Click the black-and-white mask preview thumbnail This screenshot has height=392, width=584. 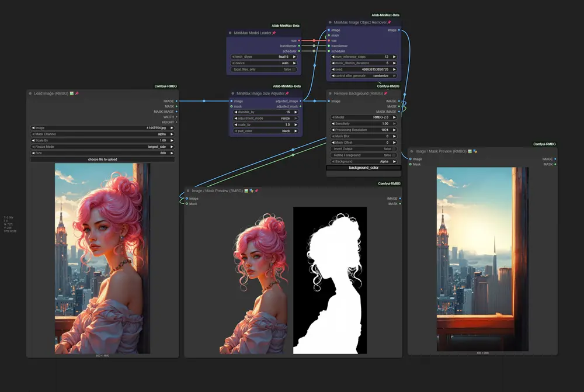[330, 280]
